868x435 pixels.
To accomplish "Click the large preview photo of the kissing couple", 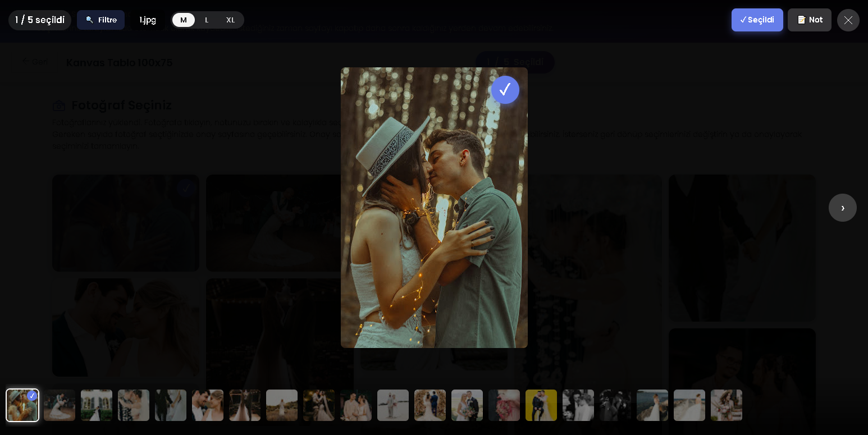I will coord(434,208).
